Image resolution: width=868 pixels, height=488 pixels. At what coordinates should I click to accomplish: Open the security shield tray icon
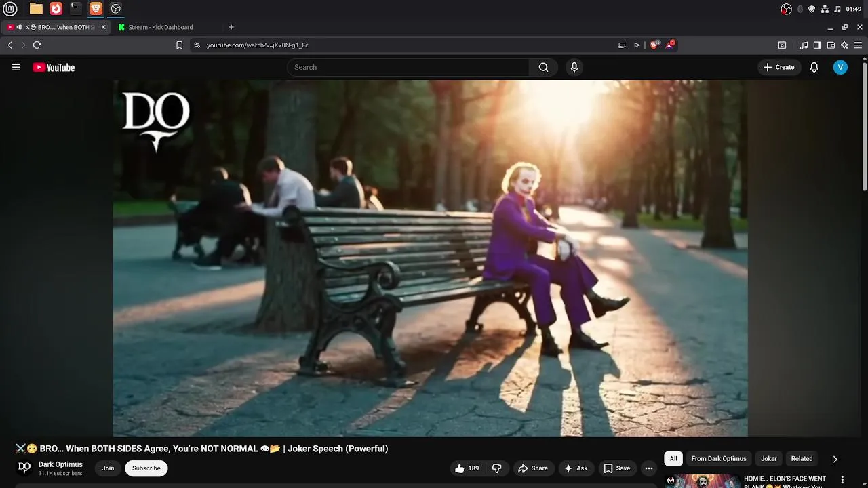[812, 9]
